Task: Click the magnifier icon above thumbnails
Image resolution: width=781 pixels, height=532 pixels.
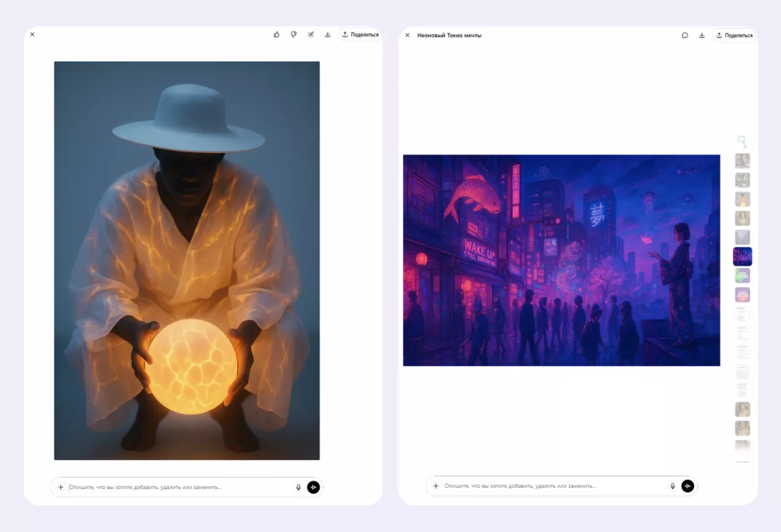Action: (742, 141)
